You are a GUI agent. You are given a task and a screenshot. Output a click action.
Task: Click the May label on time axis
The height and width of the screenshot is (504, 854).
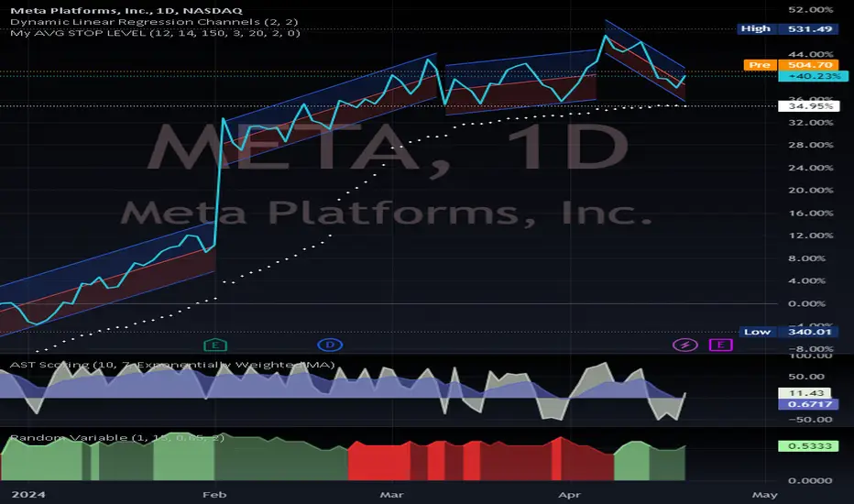765,495
